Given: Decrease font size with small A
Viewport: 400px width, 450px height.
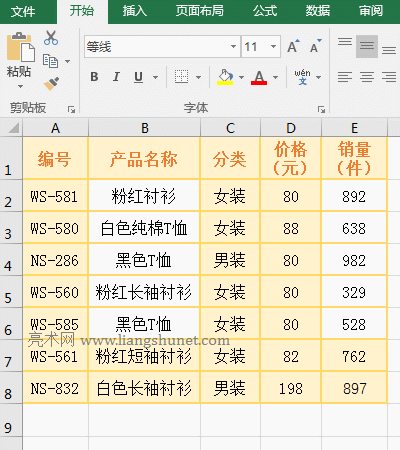Looking at the screenshot, I should 315,46.
